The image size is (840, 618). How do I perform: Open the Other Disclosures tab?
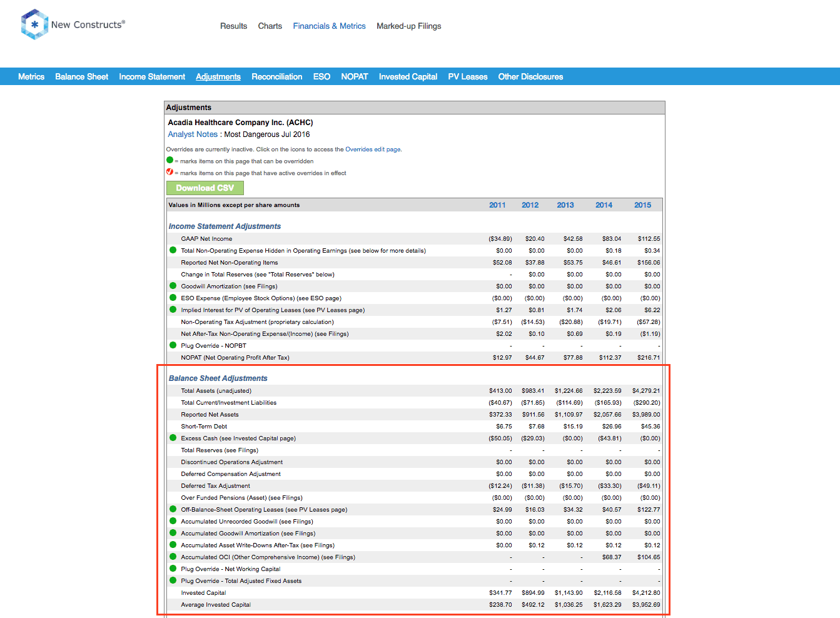click(530, 77)
